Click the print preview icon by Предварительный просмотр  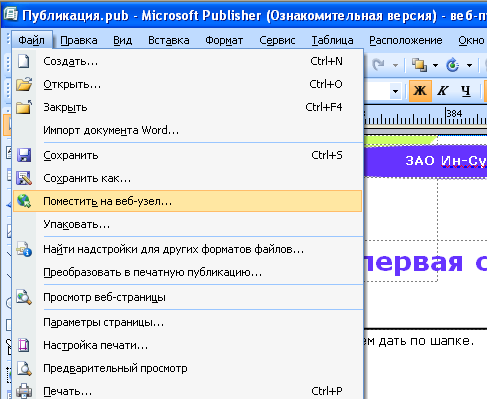click(24, 368)
